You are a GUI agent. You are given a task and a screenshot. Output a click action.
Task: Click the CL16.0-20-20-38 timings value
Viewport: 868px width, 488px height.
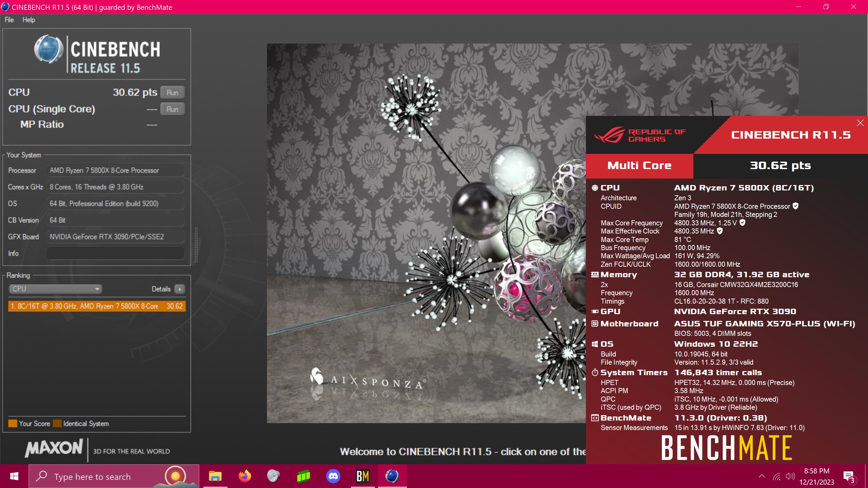pyautogui.click(x=721, y=301)
